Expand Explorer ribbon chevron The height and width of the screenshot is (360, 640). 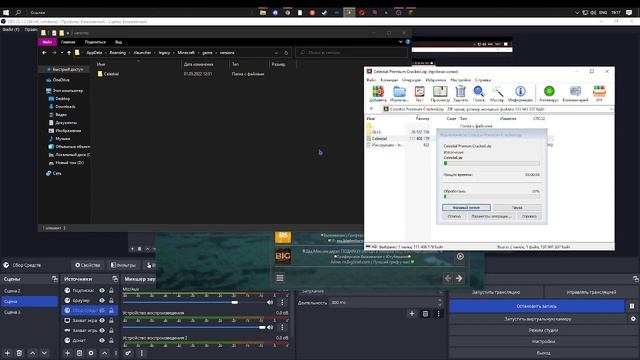tap(400, 42)
